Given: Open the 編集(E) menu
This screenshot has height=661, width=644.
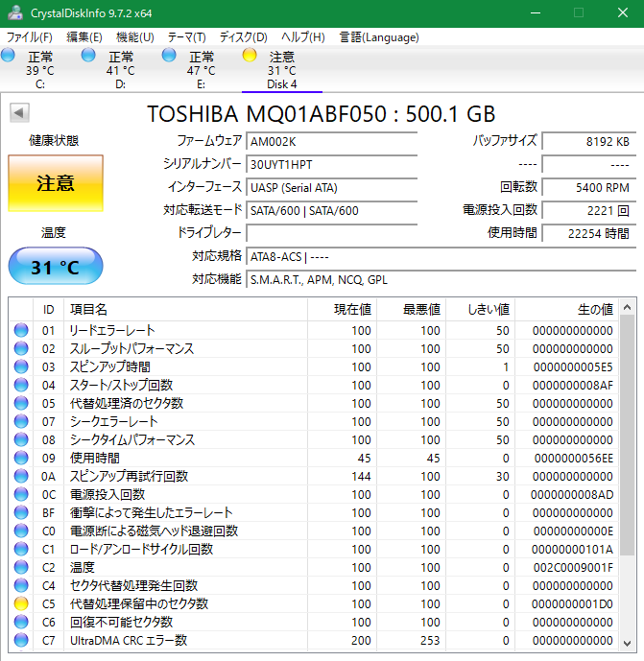Looking at the screenshot, I should [x=84, y=37].
